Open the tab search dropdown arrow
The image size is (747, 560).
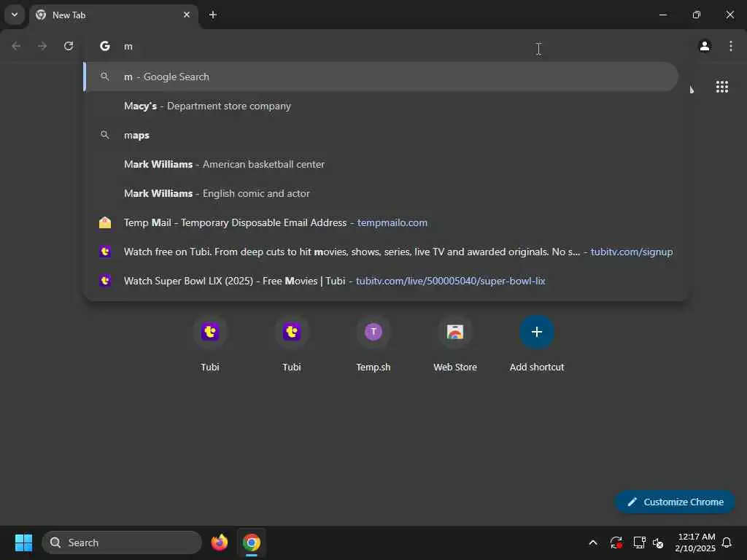coord(15,15)
